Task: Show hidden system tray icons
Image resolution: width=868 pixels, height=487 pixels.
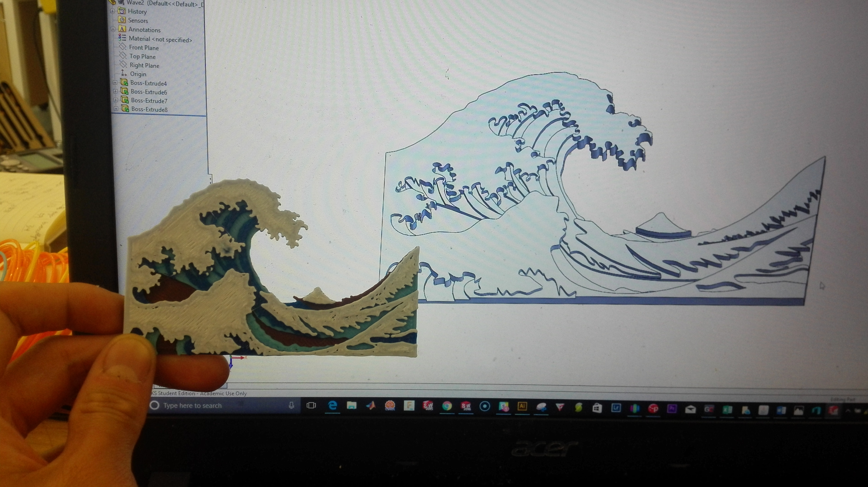Action: point(848,411)
